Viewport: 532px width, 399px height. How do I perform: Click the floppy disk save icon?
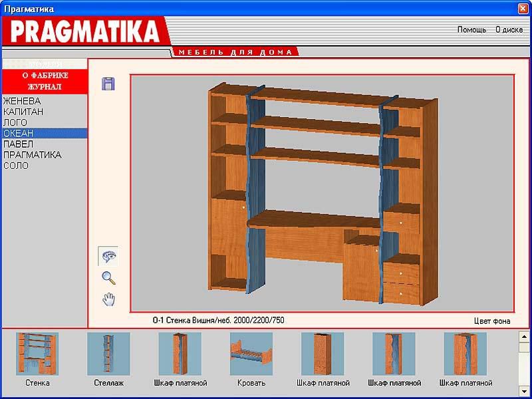coord(108,83)
